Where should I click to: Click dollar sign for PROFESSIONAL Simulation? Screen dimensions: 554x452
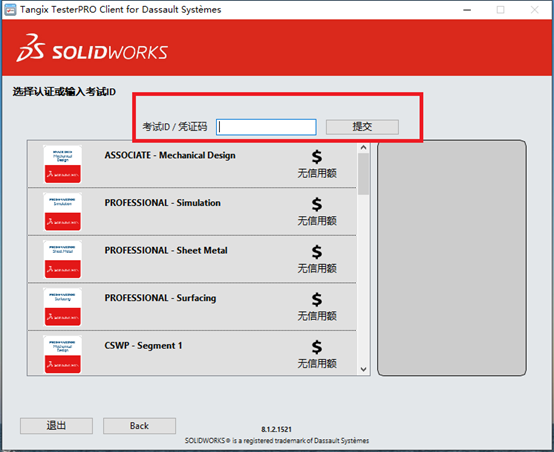click(317, 204)
